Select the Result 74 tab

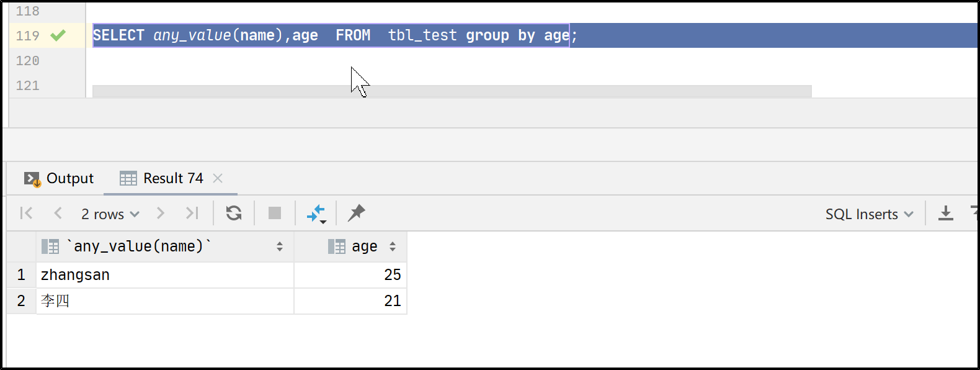point(162,179)
